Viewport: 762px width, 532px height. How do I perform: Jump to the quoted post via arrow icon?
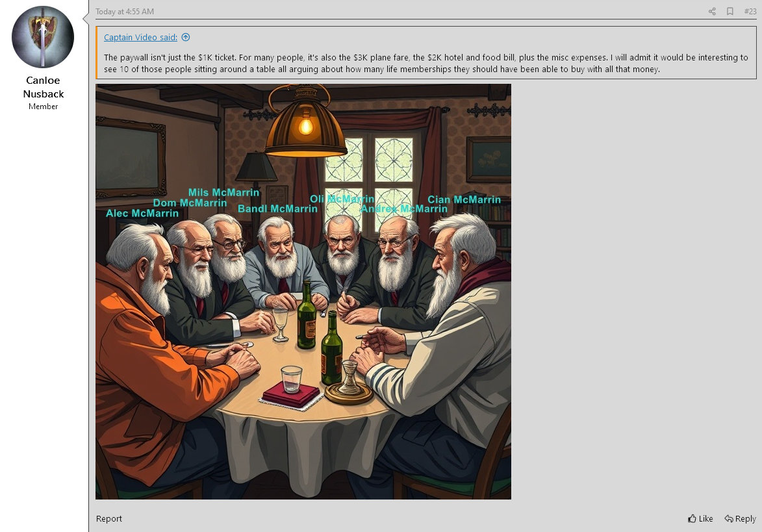pyautogui.click(x=186, y=38)
